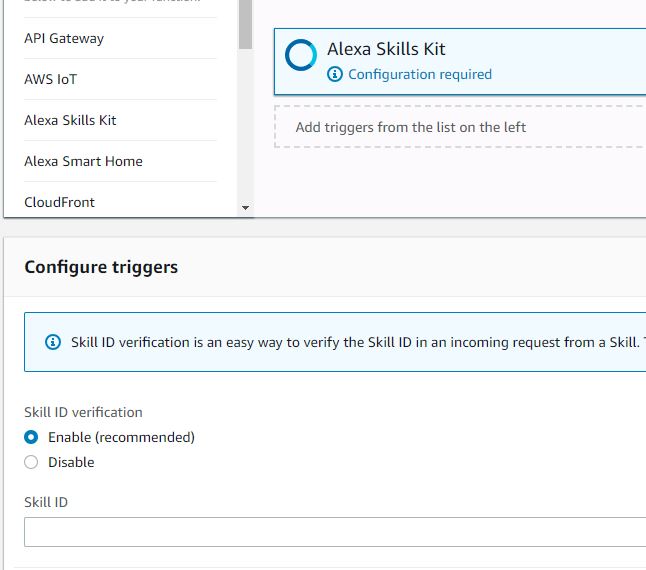This screenshot has height=570, width=646.
Task: Focus the Skill ID input field
Action: point(335,532)
